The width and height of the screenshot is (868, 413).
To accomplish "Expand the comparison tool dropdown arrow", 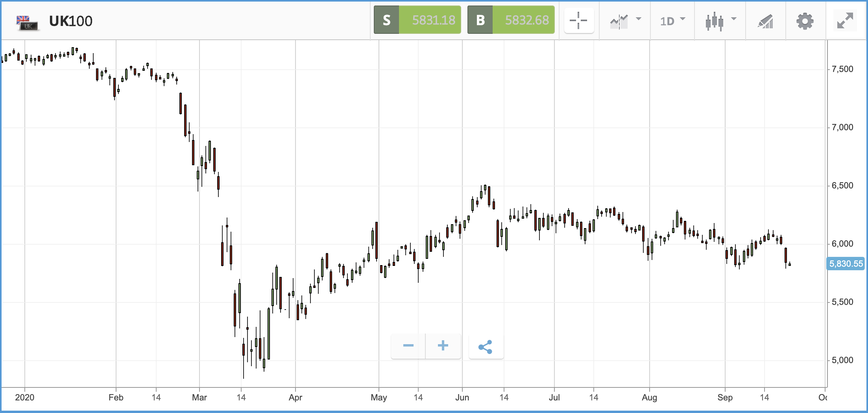I will (639, 19).
